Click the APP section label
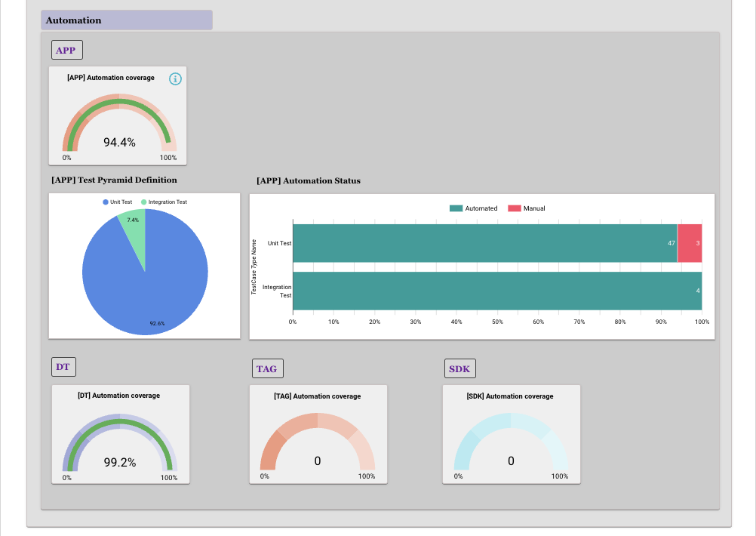756x536 pixels. 66,49
